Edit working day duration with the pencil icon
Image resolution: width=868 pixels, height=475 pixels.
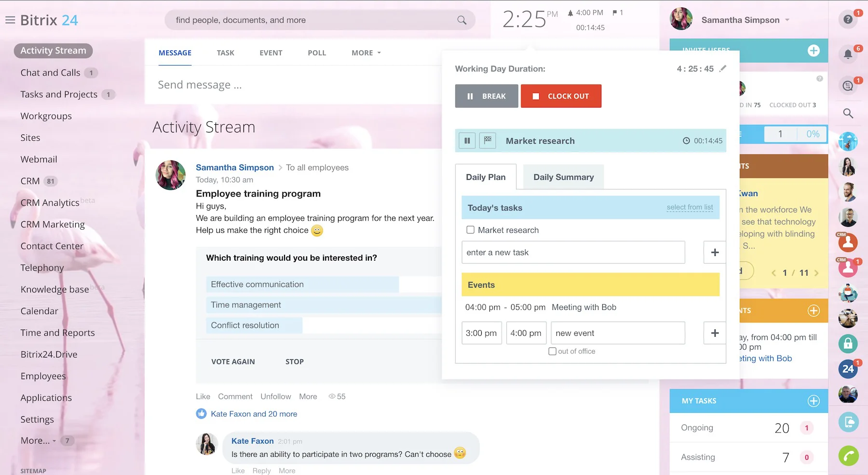pyautogui.click(x=722, y=69)
